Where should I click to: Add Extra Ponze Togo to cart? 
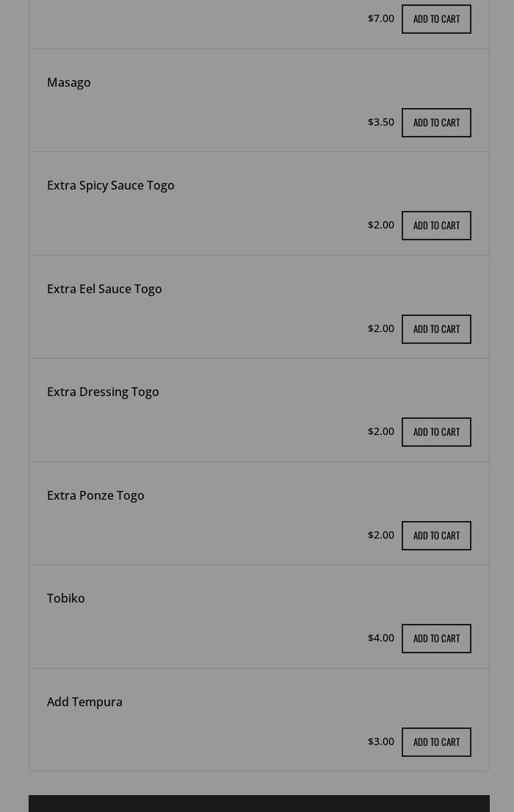click(x=436, y=536)
